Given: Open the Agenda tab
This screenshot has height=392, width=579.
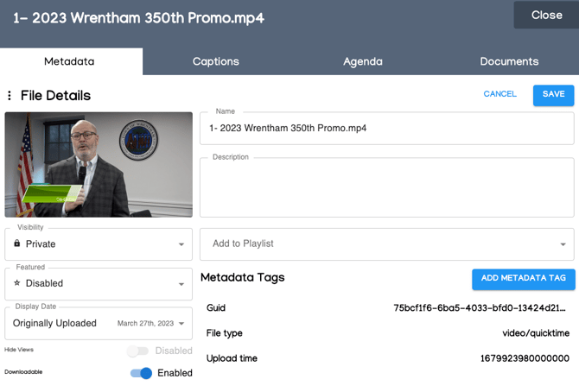Looking at the screenshot, I should coord(362,61).
